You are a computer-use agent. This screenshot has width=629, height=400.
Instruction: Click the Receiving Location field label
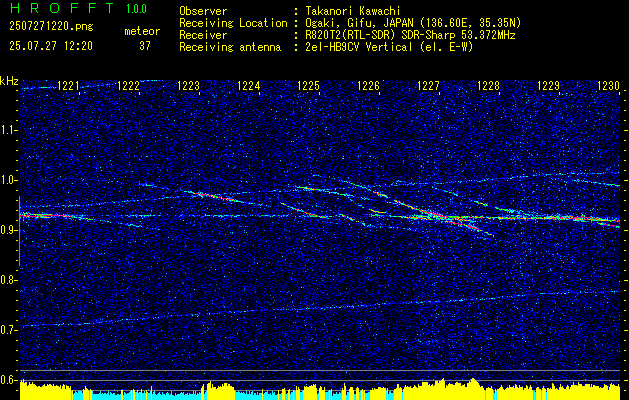coord(233,23)
